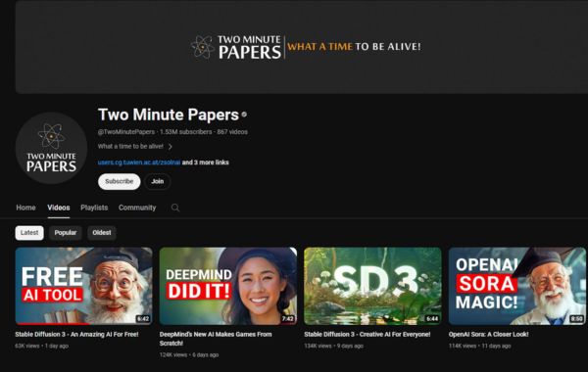Click the Join membership button
The image size is (588, 372).
click(x=158, y=181)
